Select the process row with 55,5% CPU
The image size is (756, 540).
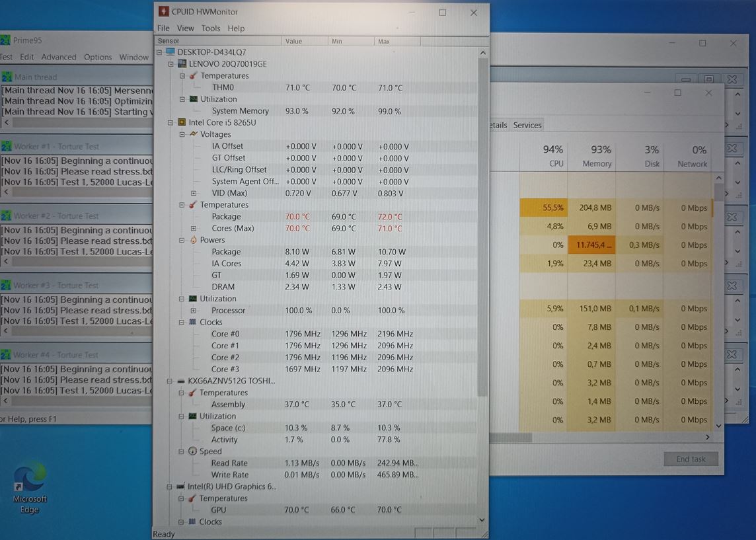(x=601, y=208)
